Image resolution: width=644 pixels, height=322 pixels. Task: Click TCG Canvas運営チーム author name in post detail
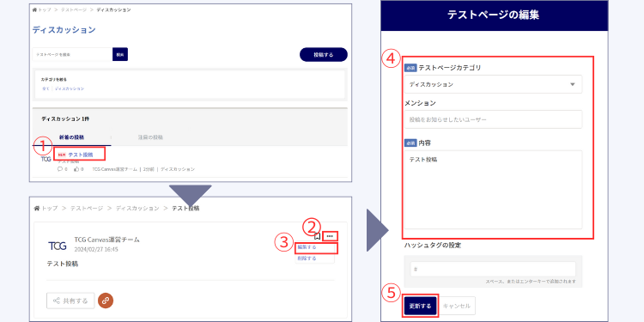(x=106, y=240)
